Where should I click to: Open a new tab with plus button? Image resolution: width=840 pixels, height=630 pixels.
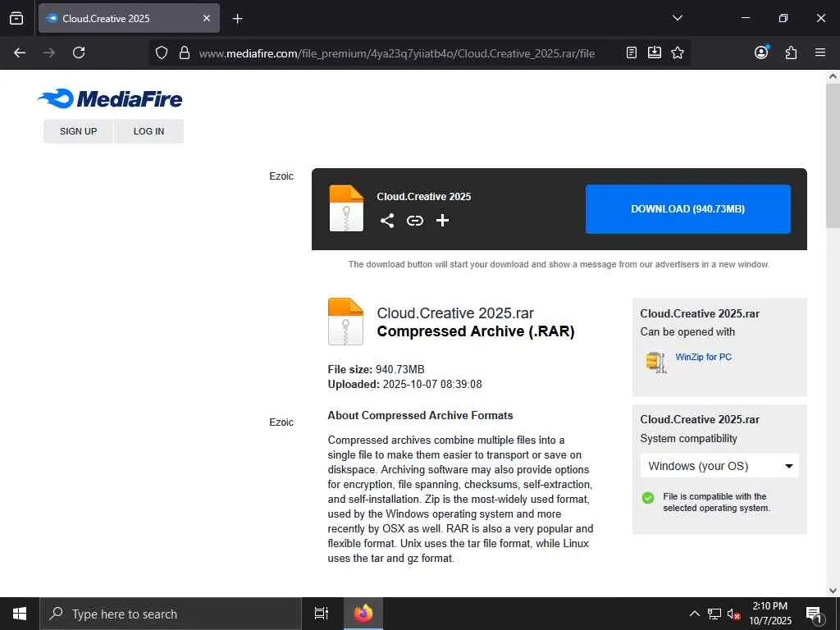[237, 19]
